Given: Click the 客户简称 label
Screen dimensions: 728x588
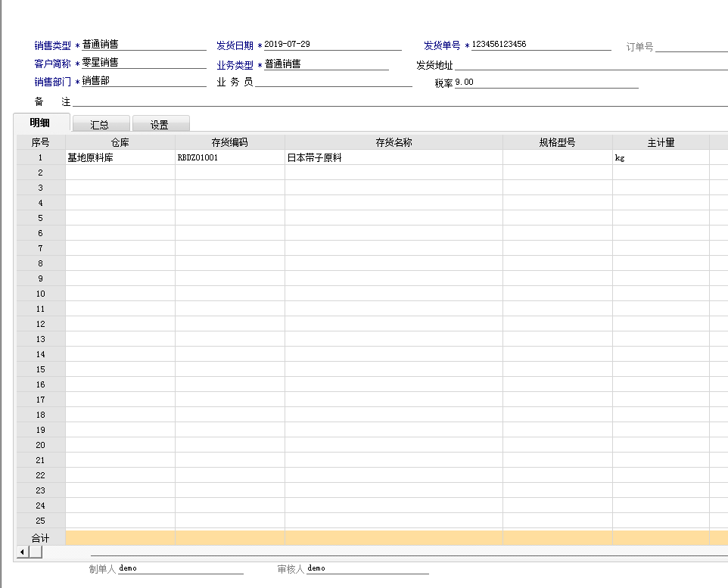Looking at the screenshot, I should pyautogui.click(x=52, y=64).
